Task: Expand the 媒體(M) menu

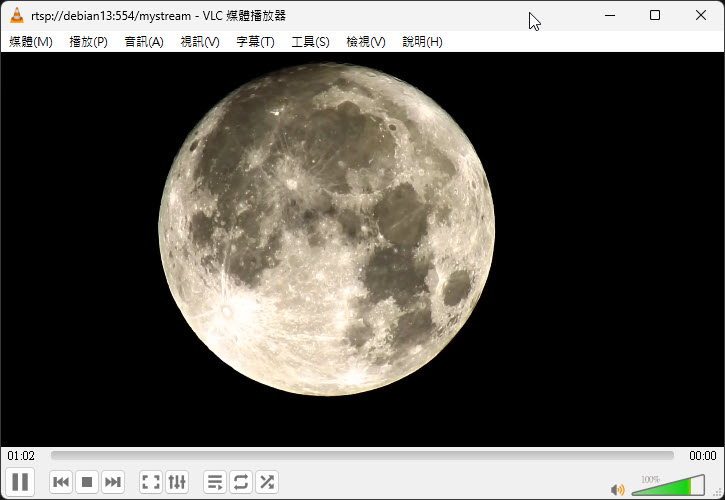Action: (31, 42)
